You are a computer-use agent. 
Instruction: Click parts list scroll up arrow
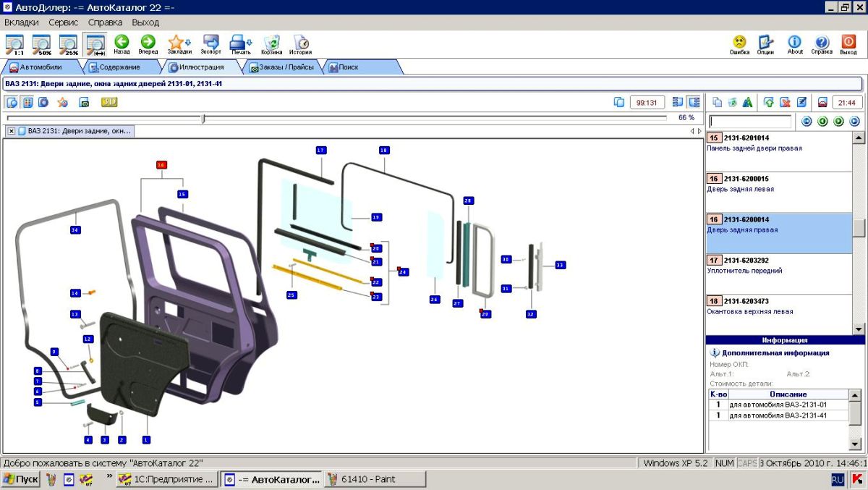(859, 138)
